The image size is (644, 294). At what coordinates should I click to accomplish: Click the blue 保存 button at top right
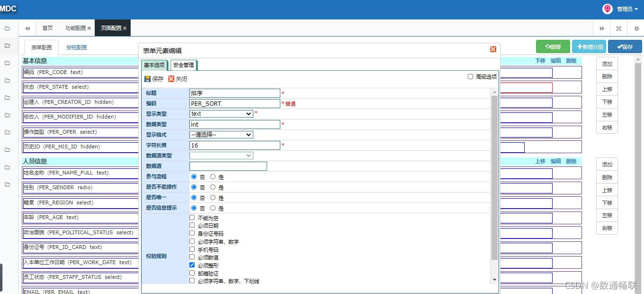[625, 46]
